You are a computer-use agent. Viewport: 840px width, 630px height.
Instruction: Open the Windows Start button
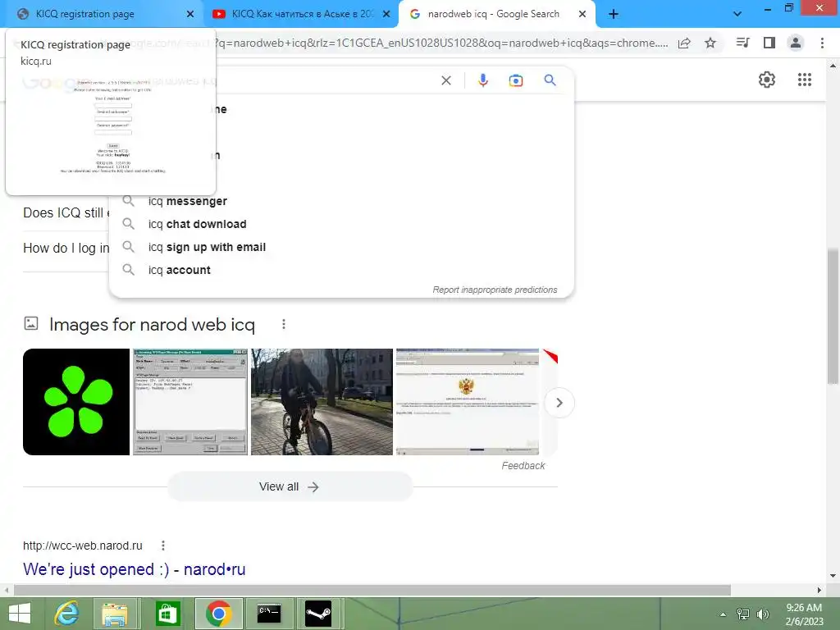[20, 614]
